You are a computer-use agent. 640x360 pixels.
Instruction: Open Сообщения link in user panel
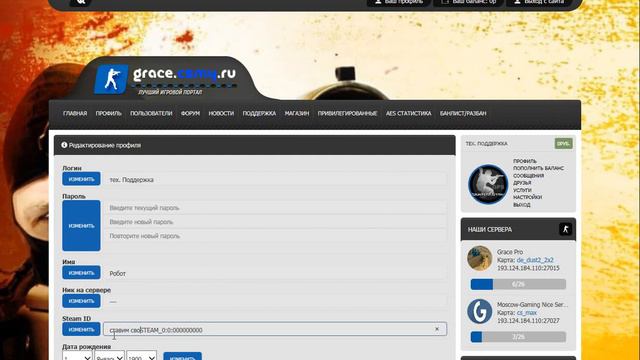(528, 176)
